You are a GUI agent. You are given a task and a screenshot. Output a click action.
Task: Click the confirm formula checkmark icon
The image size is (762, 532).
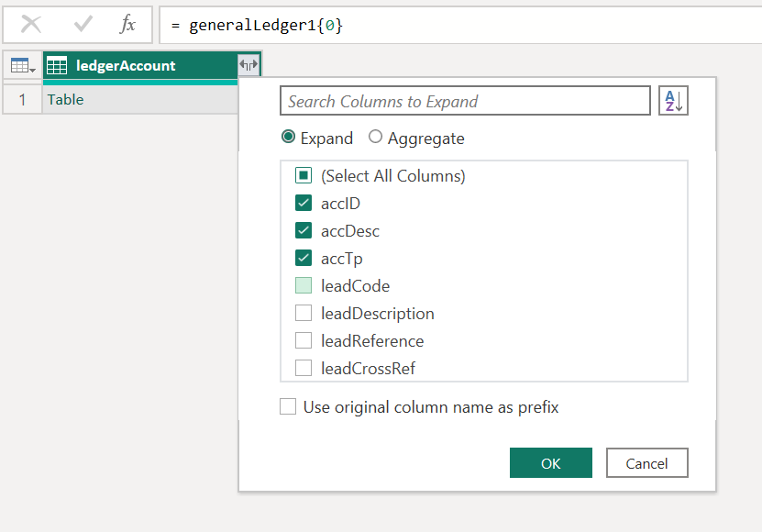click(x=83, y=25)
